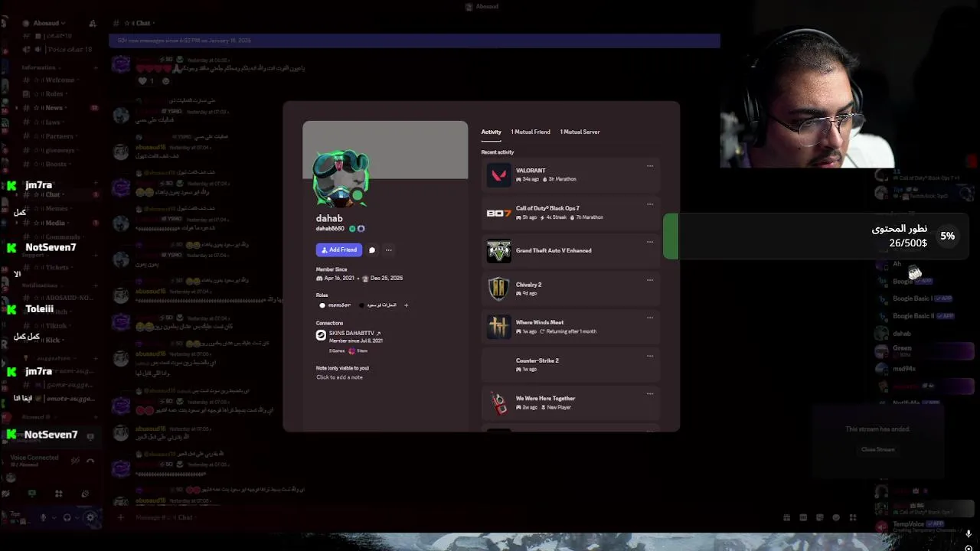Click the VALORANT game icon
This screenshot has height=551, width=980.
498,175
